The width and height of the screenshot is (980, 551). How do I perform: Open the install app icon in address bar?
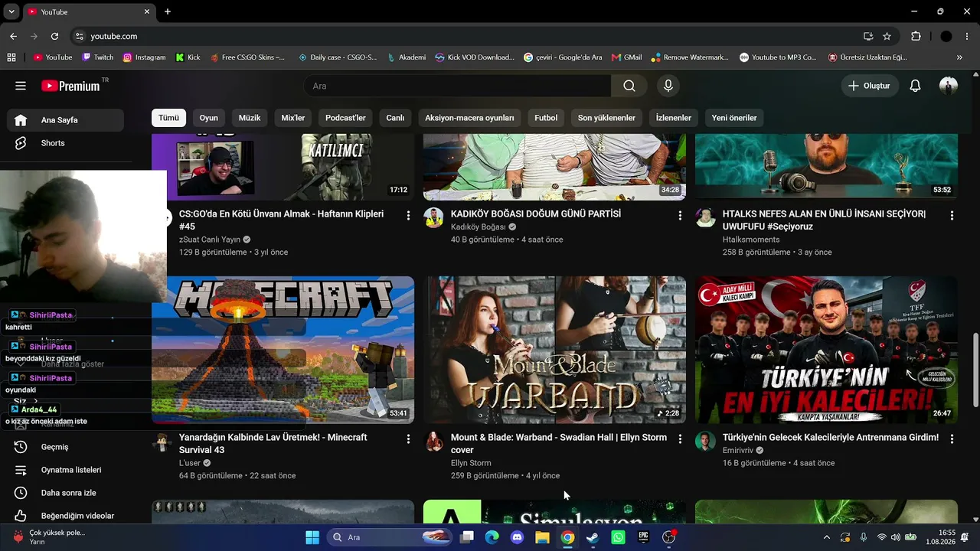pos(868,36)
